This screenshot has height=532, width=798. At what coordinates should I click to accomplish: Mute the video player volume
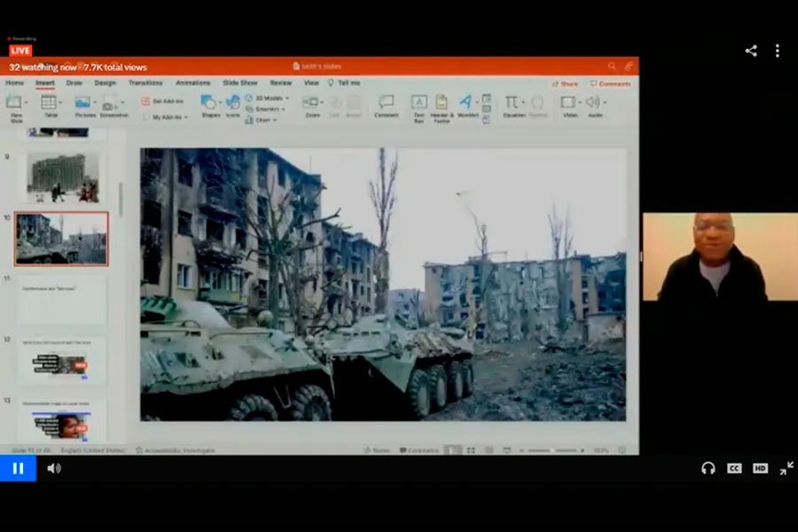click(x=54, y=468)
